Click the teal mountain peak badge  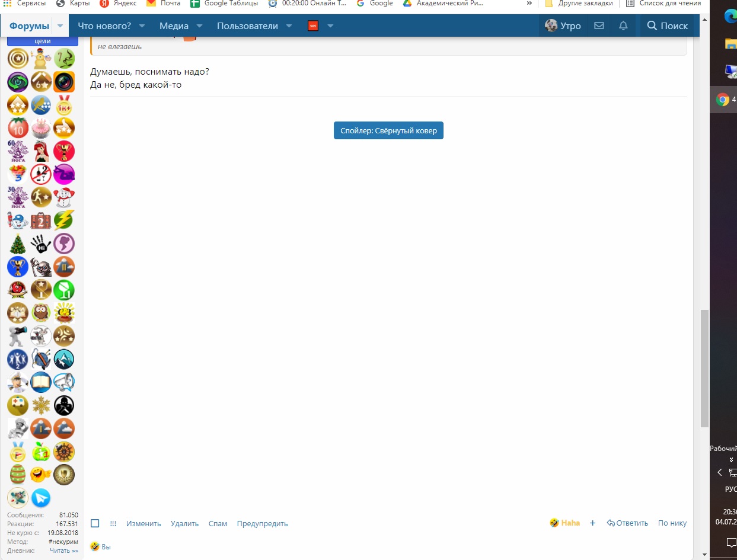(x=64, y=359)
